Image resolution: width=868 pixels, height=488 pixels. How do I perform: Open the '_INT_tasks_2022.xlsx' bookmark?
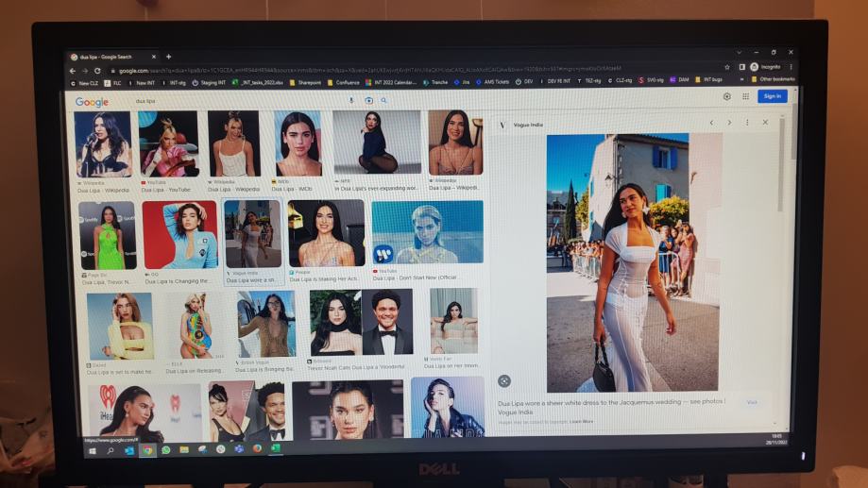(x=258, y=82)
